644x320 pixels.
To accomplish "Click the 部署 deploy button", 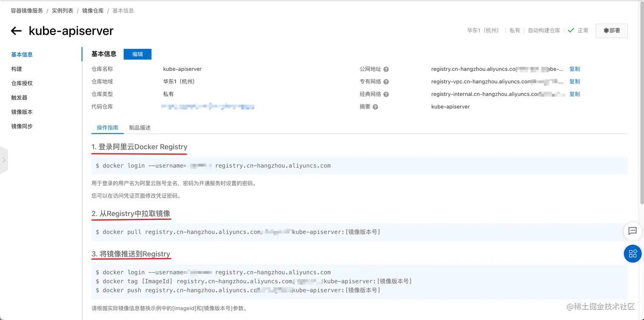I will pos(612,31).
